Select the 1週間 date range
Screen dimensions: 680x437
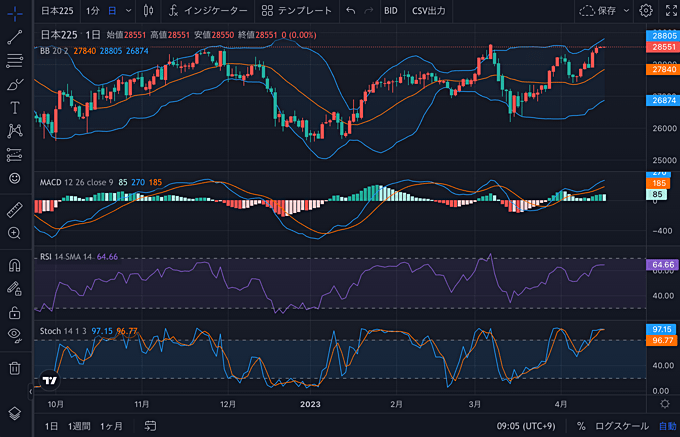(x=79, y=426)
